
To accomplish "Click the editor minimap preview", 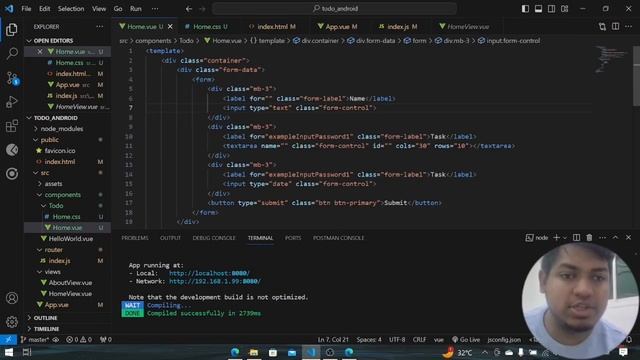I will (x=610, y=60).
